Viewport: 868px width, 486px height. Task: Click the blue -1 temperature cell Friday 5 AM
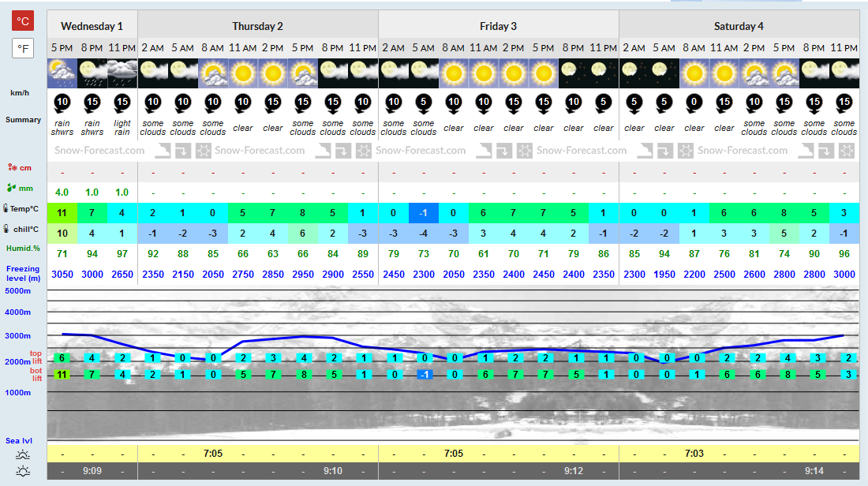[x=424, y=213]
